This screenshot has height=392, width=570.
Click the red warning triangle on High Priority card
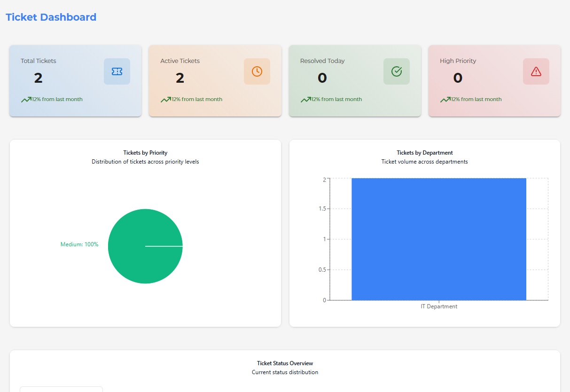click(x=536, y=71)
